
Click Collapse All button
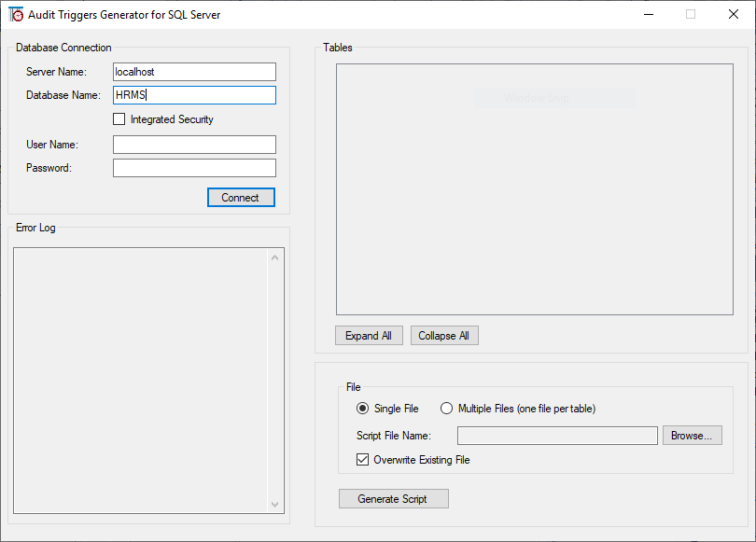pos(444,336)
